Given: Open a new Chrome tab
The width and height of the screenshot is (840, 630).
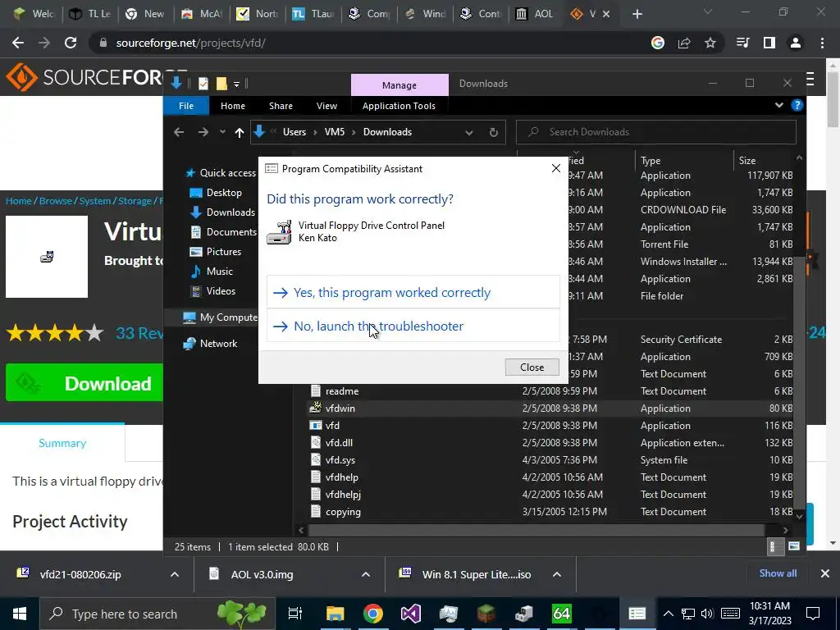Looking at the screenshot, I should point(637,14).
